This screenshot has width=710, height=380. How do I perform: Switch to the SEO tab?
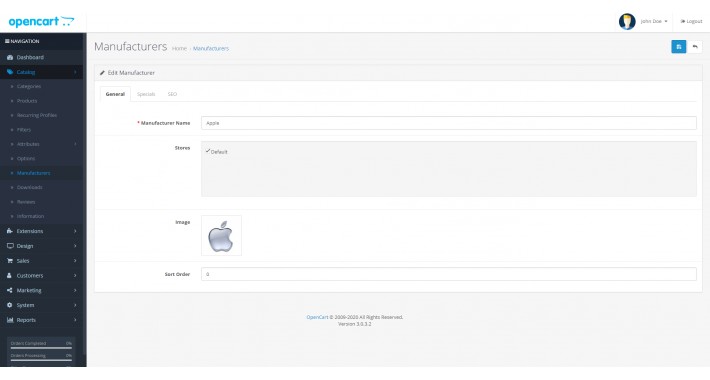pos(173,94)
